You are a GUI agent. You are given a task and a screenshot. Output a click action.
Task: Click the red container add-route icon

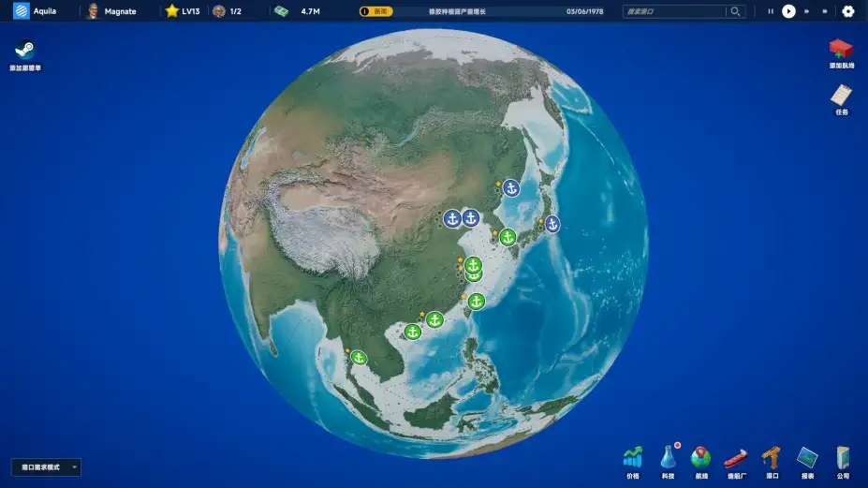tap(841, 50)
